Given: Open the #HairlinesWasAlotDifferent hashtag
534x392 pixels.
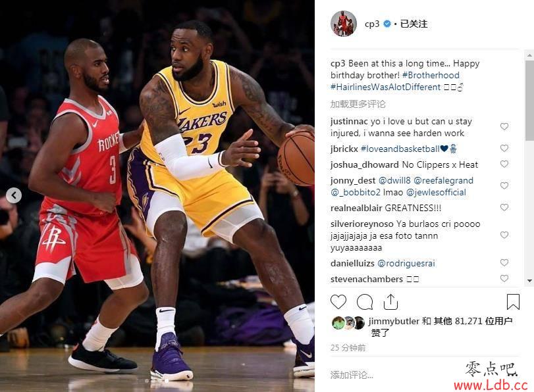Looking at the screenshot, I should tap(385, 87).
